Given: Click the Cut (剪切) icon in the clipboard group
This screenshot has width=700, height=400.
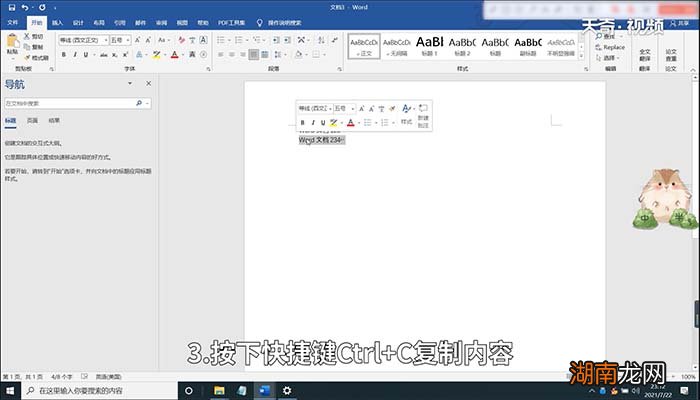Looking at the screenshot, I should pos(36,36).
